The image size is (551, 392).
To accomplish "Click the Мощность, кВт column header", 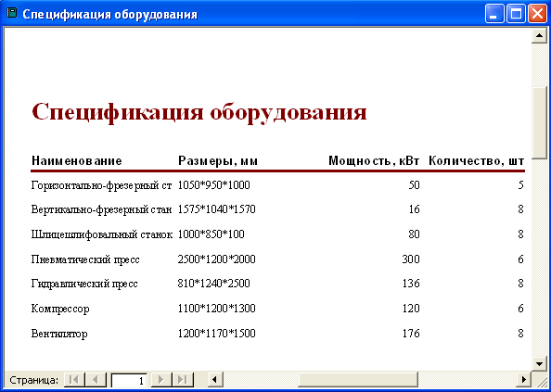I will point(374,161).
